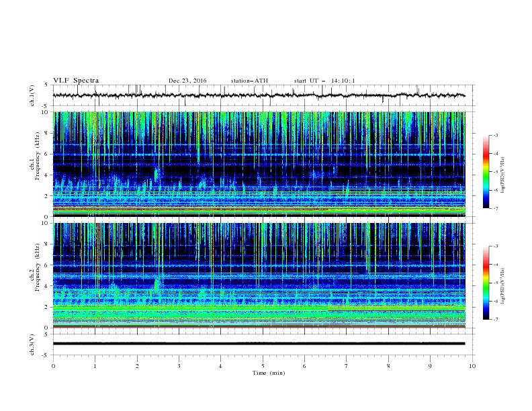Viewport: 532px width, 411px height.
Task: Click the "-3" label on ch.2 colorbar
Action: click(496, 246)
